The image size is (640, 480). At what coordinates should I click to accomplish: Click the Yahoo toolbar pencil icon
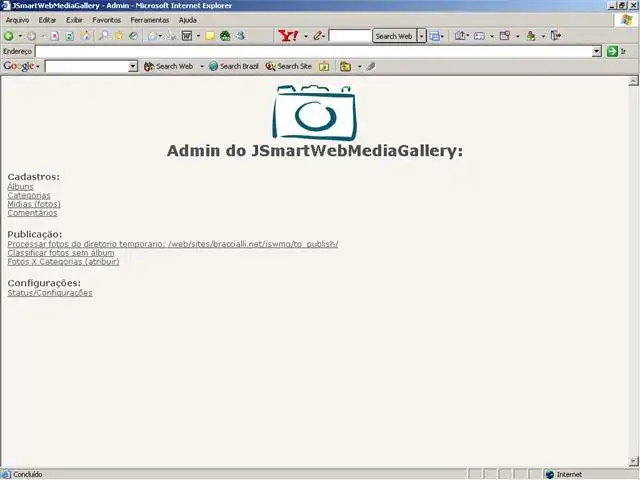pos(318,36)
